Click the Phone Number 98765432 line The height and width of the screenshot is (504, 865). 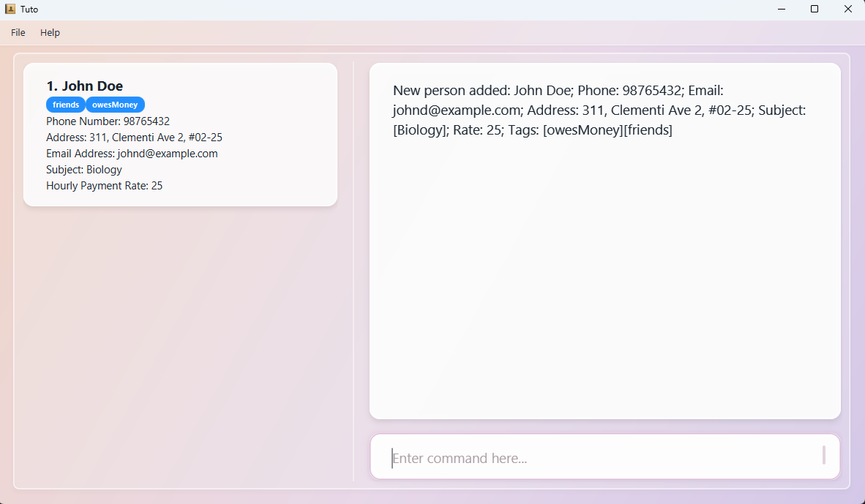[x=108, y=121]
